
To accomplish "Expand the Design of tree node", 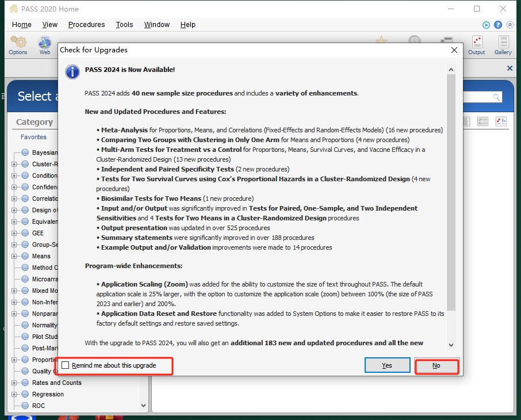I will [x=14, y=210].
